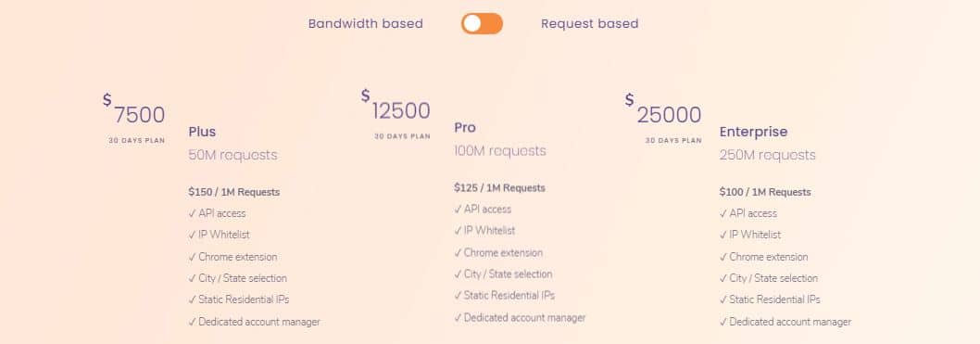Click the Enterprise plan title

click(x=753, y=132)
